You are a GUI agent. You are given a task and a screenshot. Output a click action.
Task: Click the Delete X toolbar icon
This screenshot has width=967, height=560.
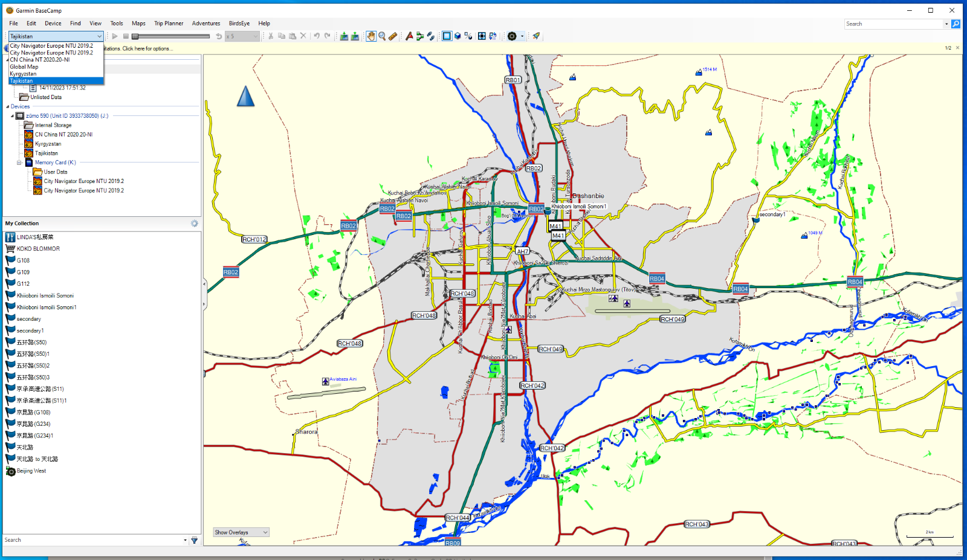pos(303,36)
